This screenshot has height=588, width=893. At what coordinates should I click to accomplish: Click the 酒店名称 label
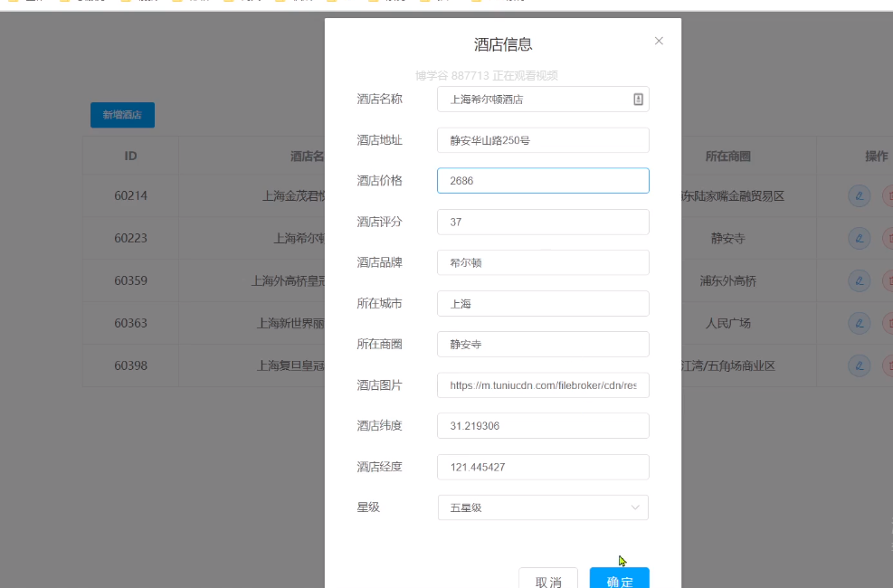(x=379, y=99)
